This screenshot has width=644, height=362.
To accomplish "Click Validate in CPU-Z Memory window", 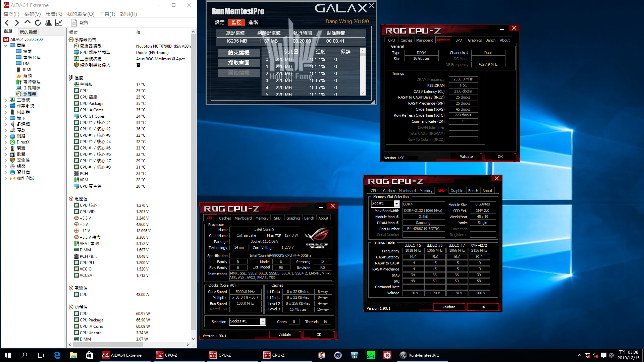I will pyautogui.click(x=466, y=157).
